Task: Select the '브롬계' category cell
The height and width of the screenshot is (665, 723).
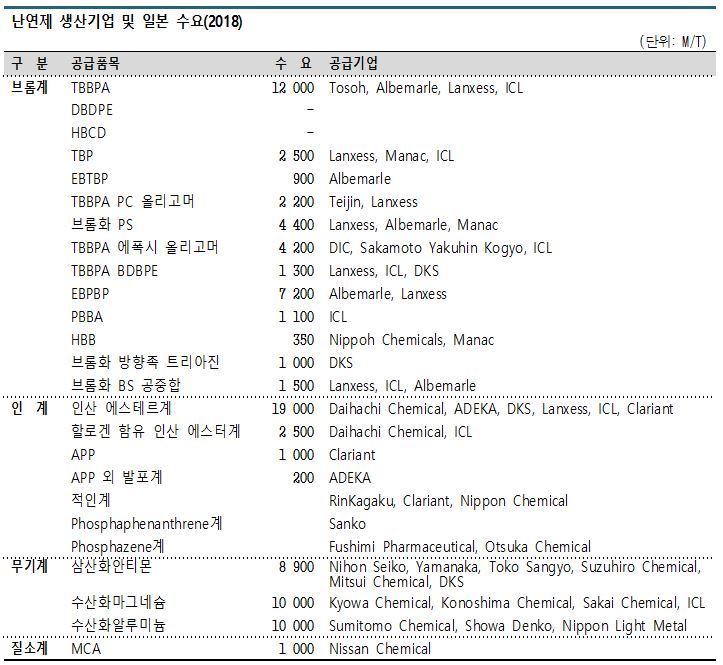Action: pyautogui.click(x=29, y=87)
